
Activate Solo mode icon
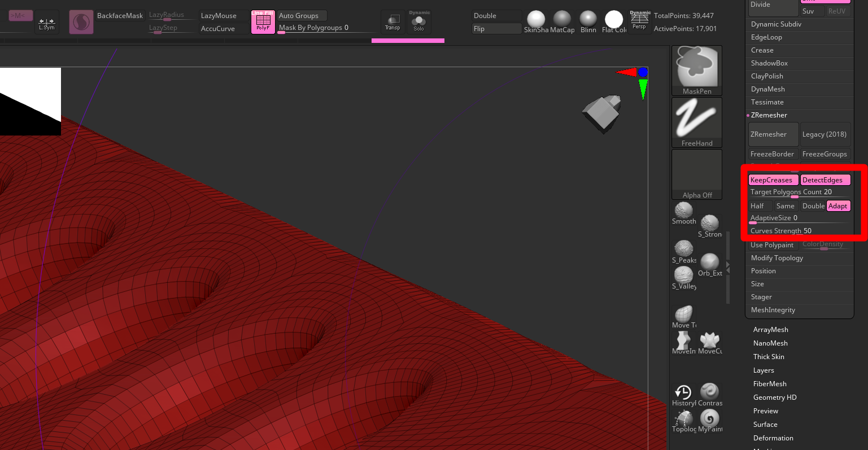coord(418,21)
